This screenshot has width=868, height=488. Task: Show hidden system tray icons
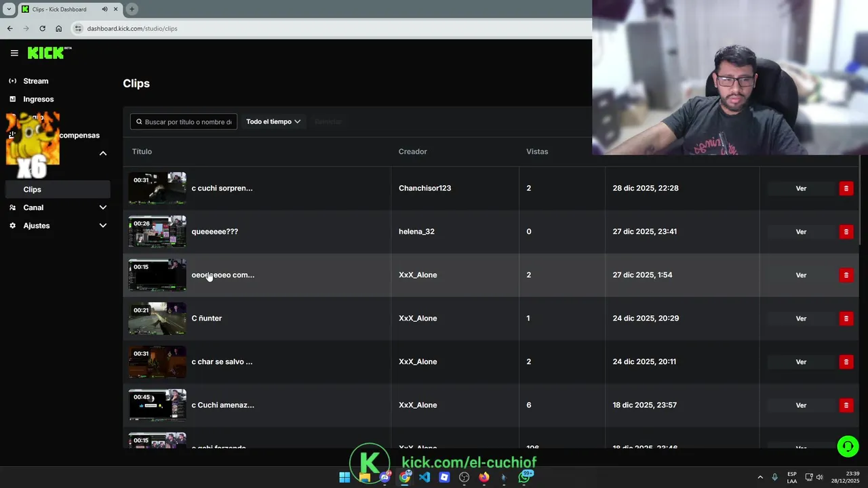tap(759, 477)
